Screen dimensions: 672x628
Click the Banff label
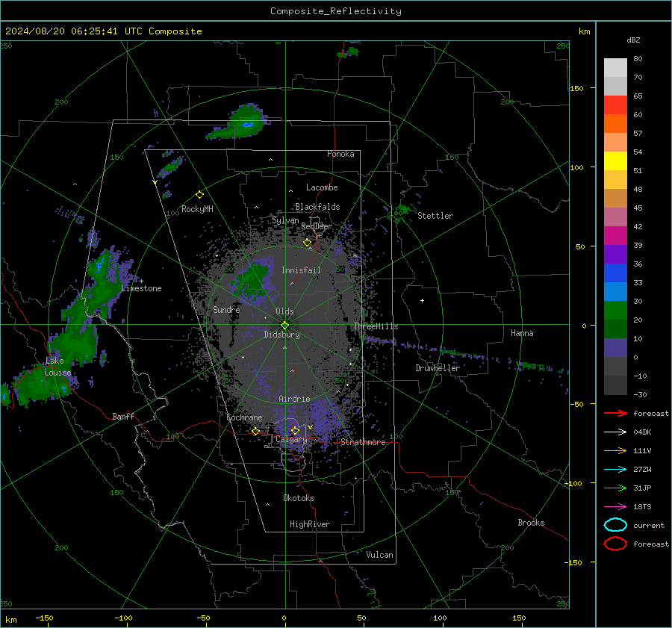point(123,417)
